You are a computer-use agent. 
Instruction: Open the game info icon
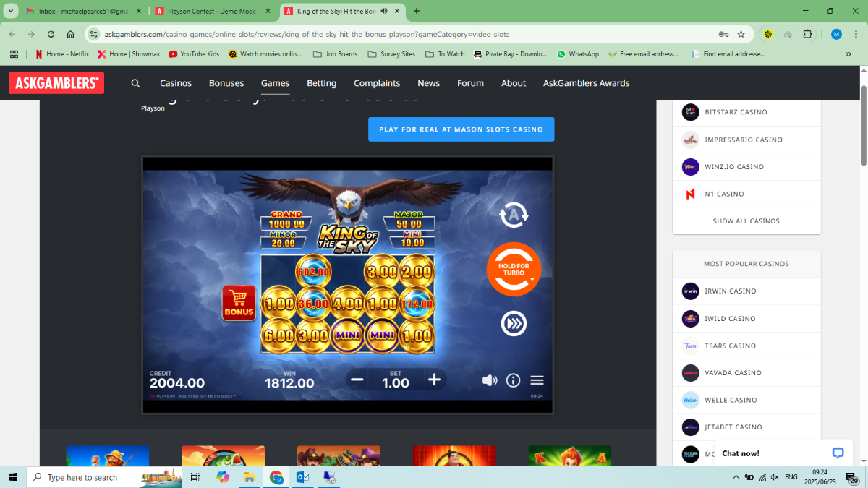click(513, 380)
